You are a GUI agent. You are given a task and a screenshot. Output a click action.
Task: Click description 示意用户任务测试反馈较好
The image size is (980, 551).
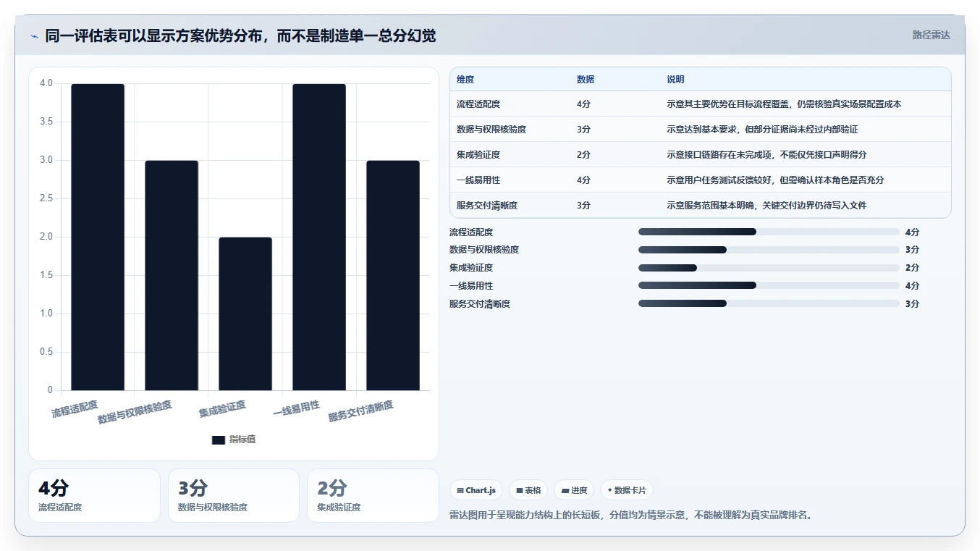tap(775, 180)
